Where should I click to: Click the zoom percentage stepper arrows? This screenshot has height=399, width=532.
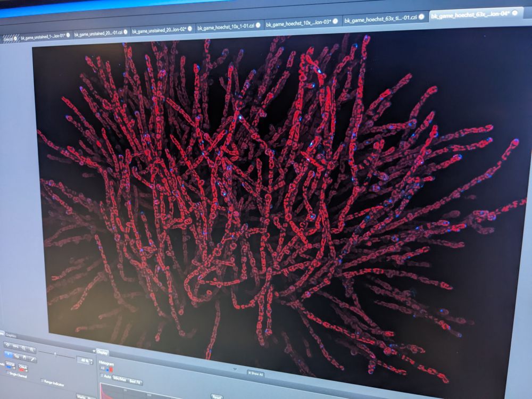coord(91,362)
